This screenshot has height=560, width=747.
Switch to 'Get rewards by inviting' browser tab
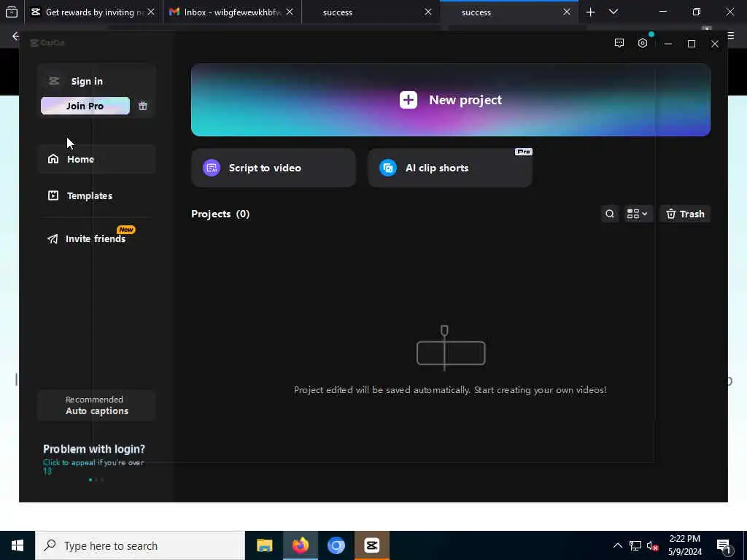[x=93, y=12]
